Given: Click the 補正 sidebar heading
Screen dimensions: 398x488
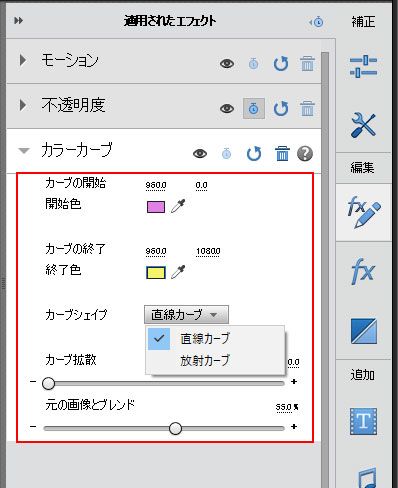Looking at the screenshot, I should pos(363,22).
